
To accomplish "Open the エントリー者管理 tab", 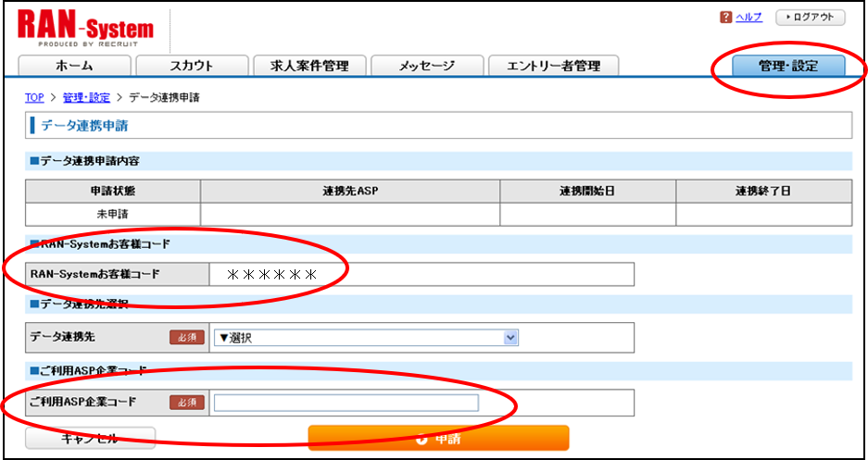I will tap(554, 67).
